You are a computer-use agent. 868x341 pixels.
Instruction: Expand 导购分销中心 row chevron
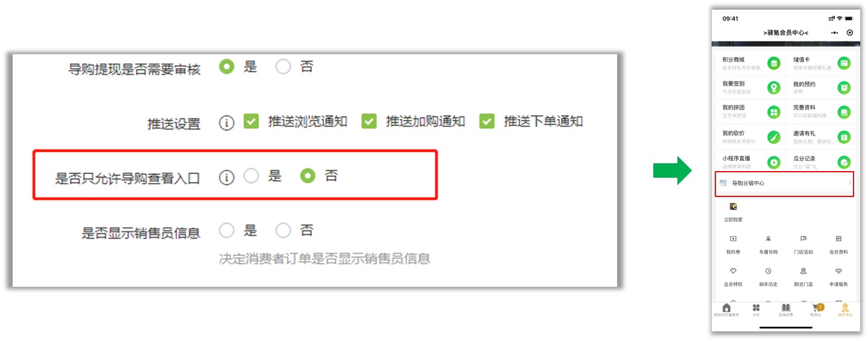click(850, 183)
